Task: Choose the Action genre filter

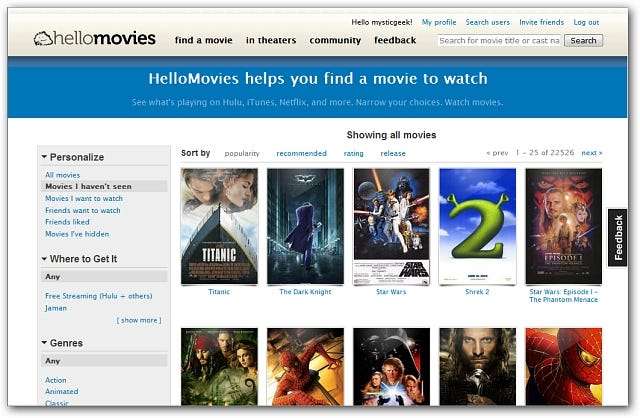Action: coord(56,380)
